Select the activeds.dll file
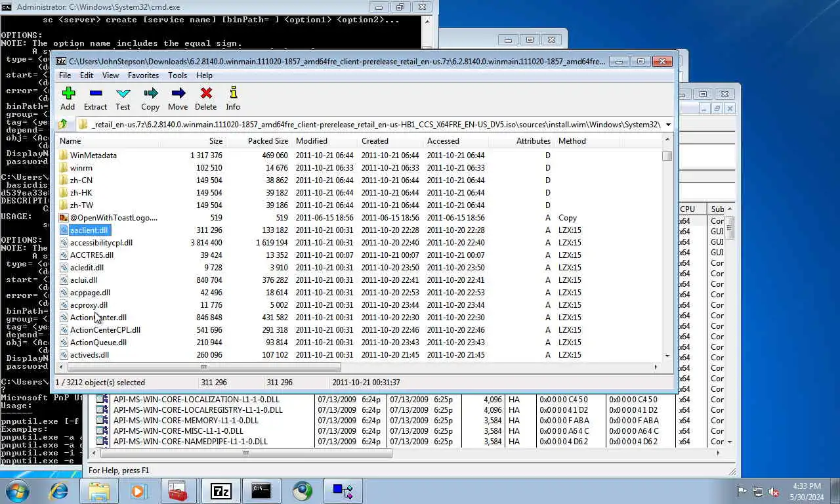This screenshot has width=840, height=504. (89, 355)
